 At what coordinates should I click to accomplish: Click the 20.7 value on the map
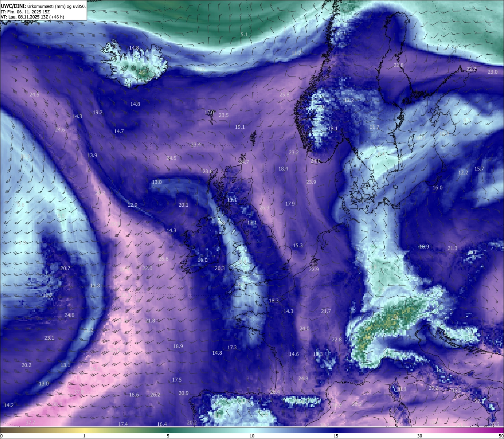tap(65, 268)
